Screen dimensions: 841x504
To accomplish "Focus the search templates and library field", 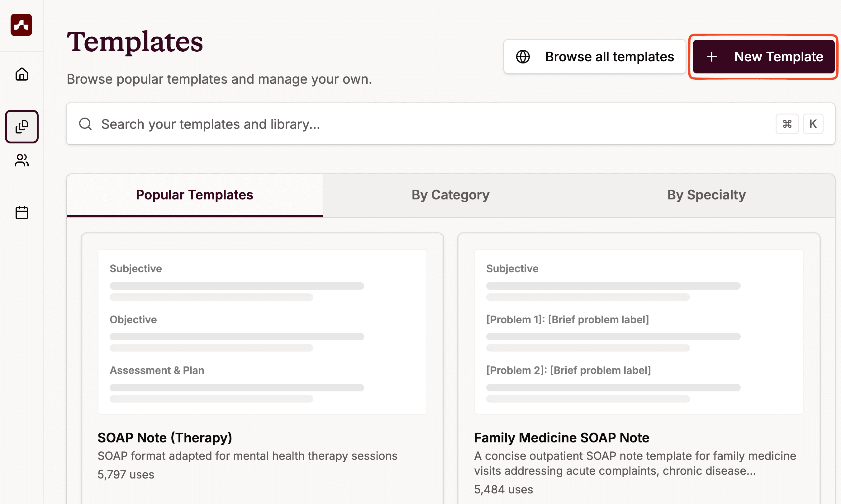I will pyautogui.click(x=408, y=124).
